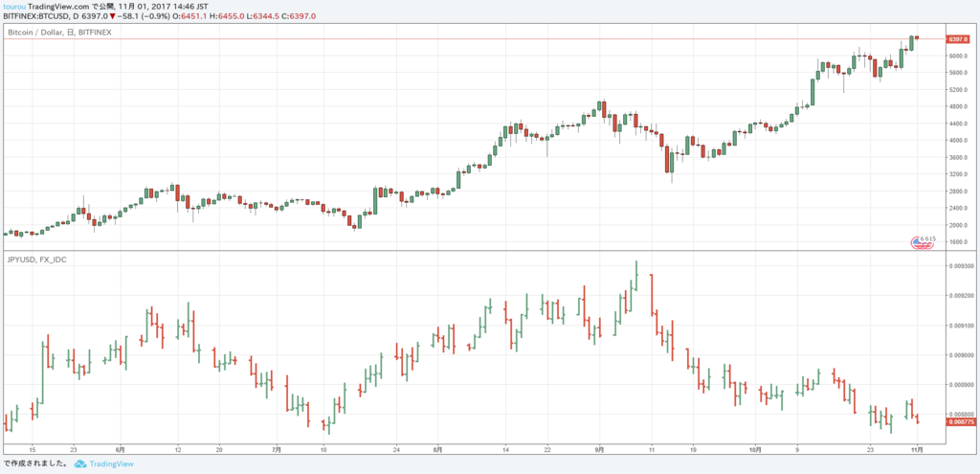Image resolution: width=980 pixels, height=474 pixels.
Task: Click the 'JPYUSD, FX_IDC' pane title
Action: pos(37,259)
